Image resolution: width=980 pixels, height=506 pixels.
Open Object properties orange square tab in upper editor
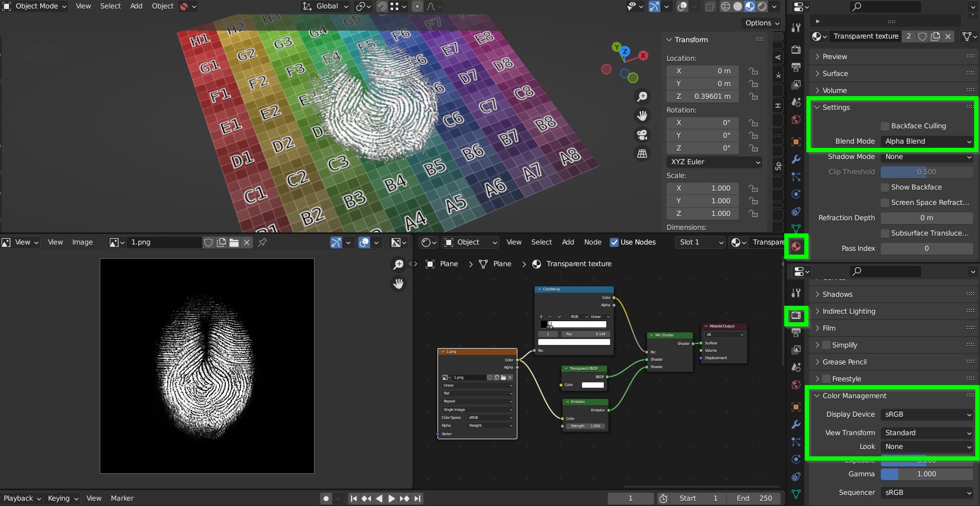click(796, 142)
